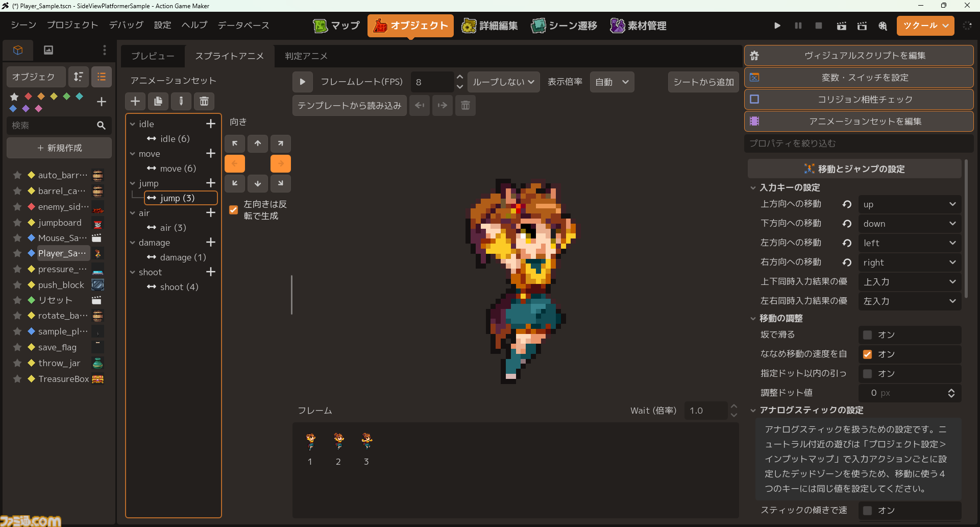Click the 新規作成 button
The width and height of the screenshot is (980, 527).
(x=59, y=148)
